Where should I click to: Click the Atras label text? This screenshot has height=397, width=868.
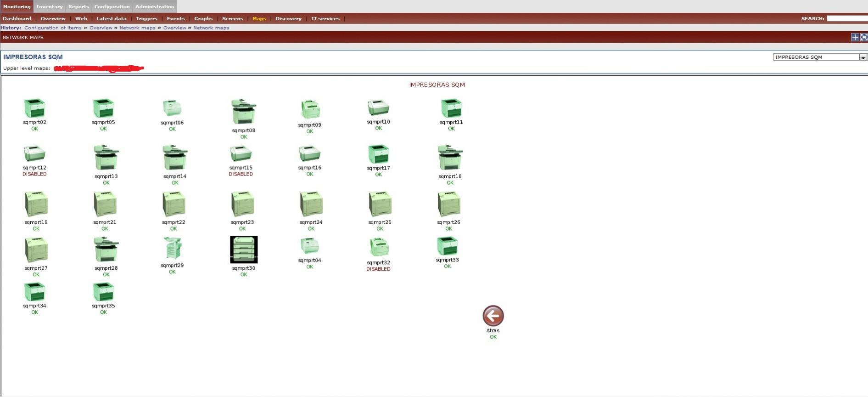[x=493, y=330]
